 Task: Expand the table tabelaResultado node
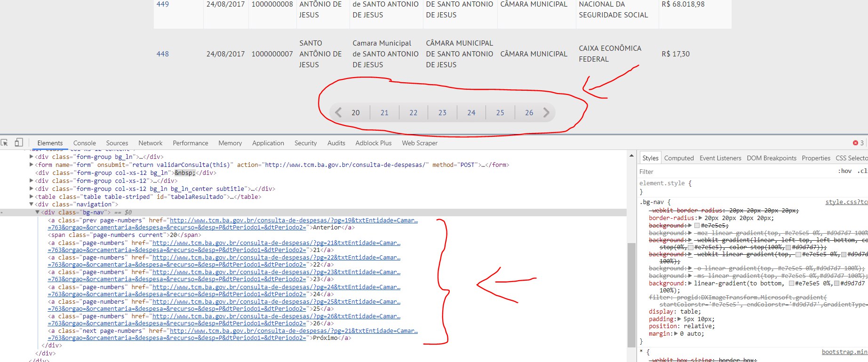(32, 197)
